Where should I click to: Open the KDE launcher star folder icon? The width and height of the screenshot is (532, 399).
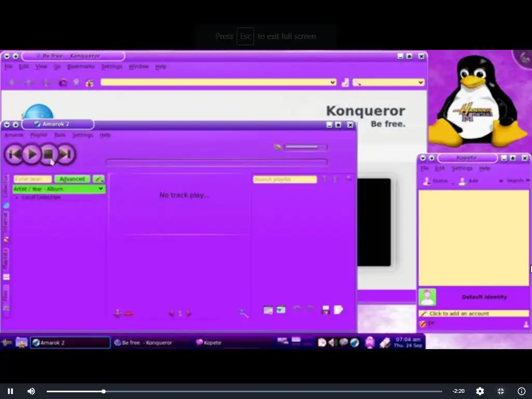coord(21,342)
